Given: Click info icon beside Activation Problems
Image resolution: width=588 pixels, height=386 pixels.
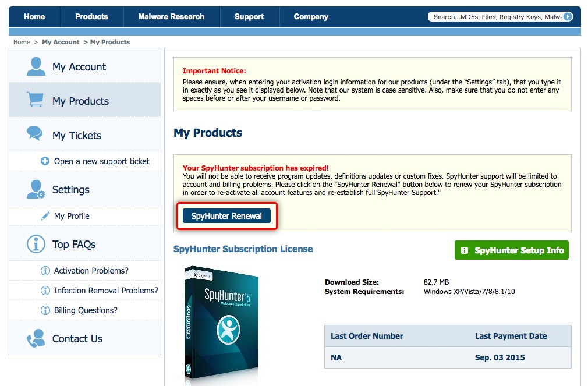Looking at the screenshot, I should [x=45, y=271].
